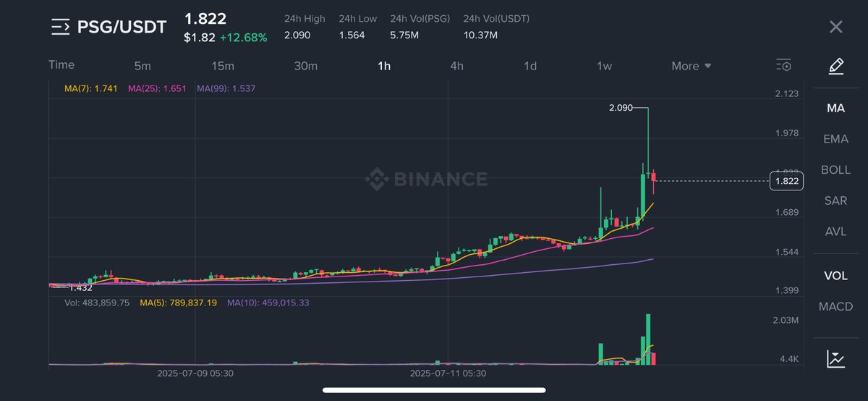Screen dimensions: 868x401
Task: Tap the iOS home indicator bar
Action: [x=433, y=390]
